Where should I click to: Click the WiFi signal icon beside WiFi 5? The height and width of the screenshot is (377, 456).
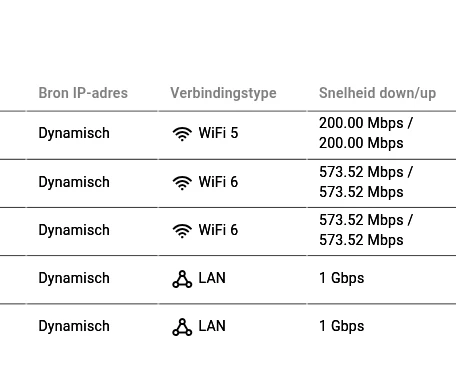coord(182,134)
